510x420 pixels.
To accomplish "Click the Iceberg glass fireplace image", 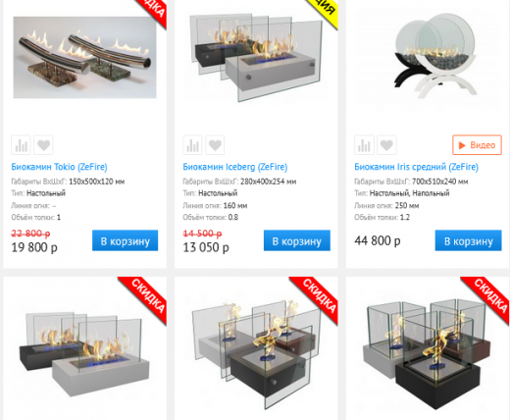I will coord(256,58).
